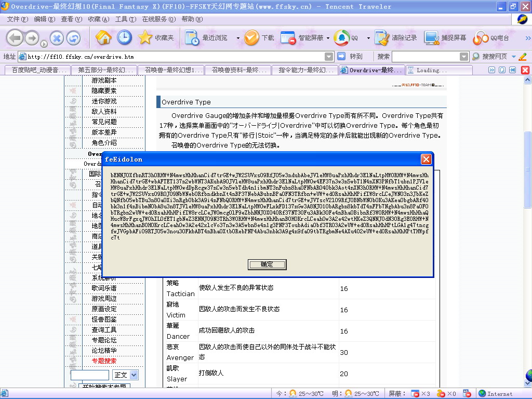Click the search input field
Image resolution: width=532 pixels, height=399 pixels.
(x=426, y=57)
